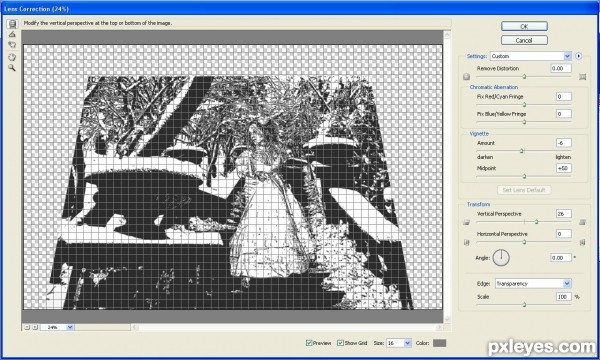Pick the grid Color swatch
Screen dimensions: 600x360
[439, 343]
